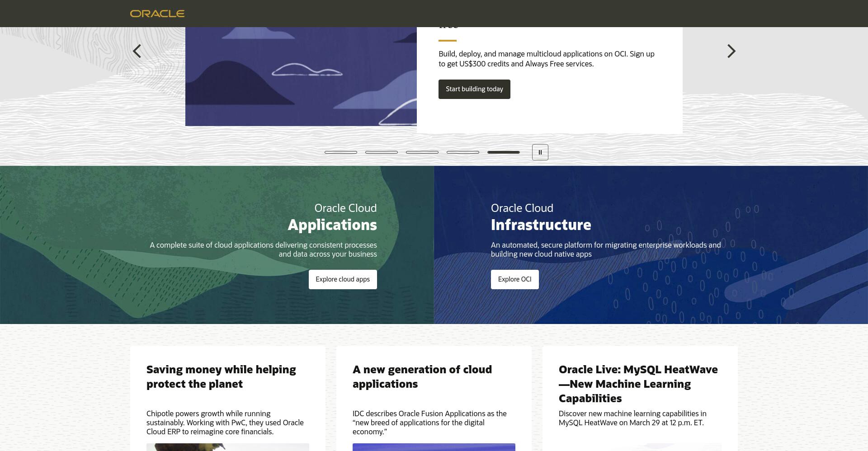Click 'Build, deploy, and manage multicloud' paragraph
The image size is (868, 451).
click(547, 59)
